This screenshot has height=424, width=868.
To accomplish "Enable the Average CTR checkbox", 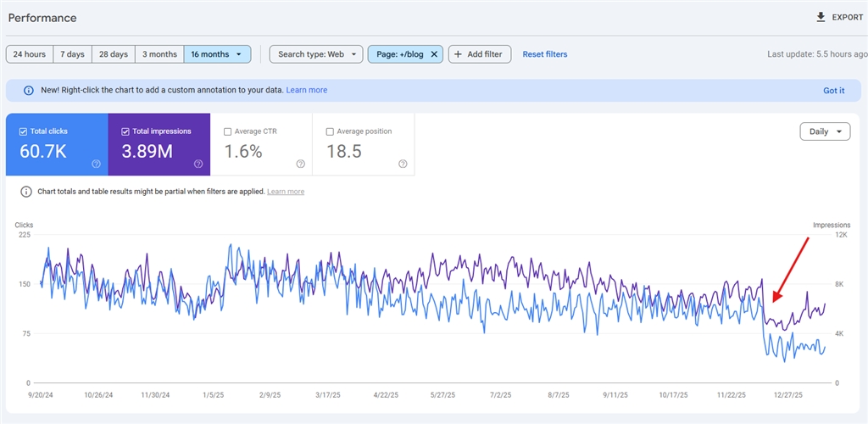I will pyautogui.click(x=227, y=131).
